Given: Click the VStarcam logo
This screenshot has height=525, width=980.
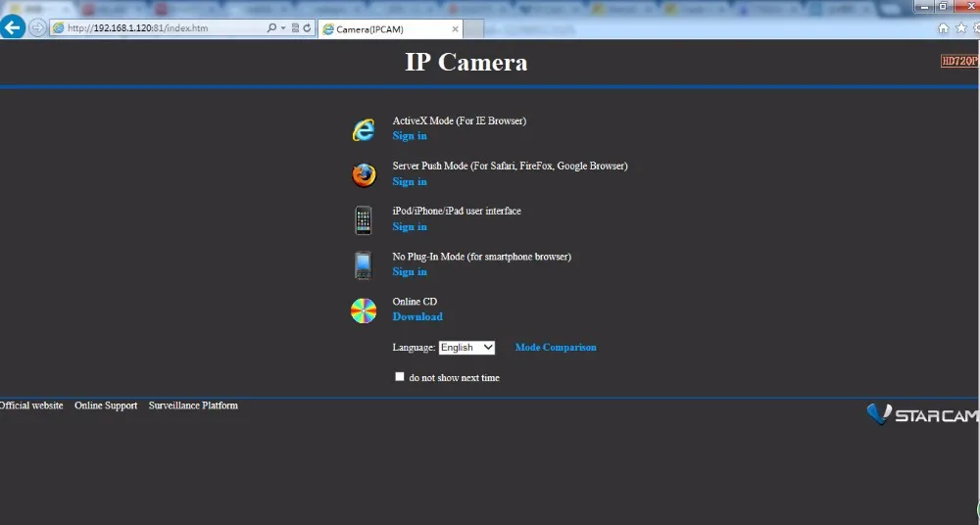Looking at the screenshot, I should pyautogui.click(x=922, y=413).
